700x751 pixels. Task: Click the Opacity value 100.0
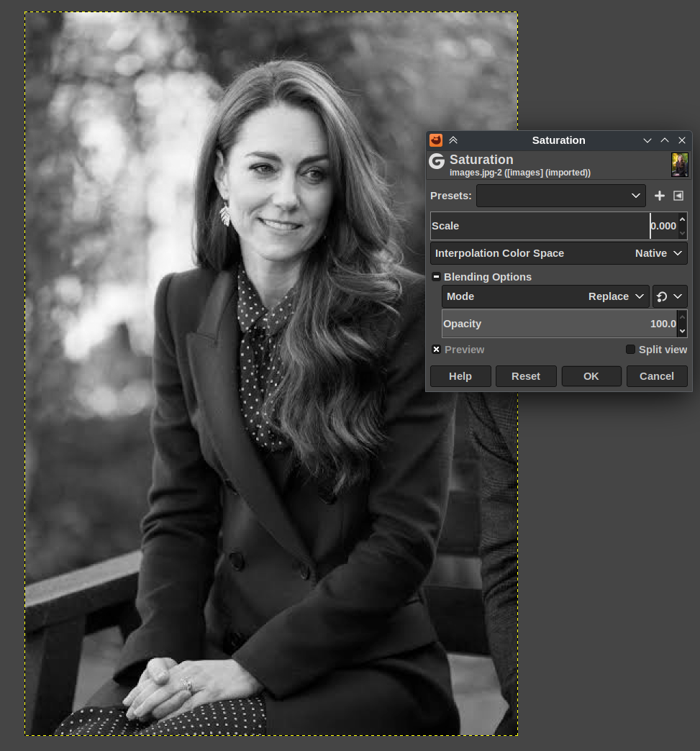[663, 324]
